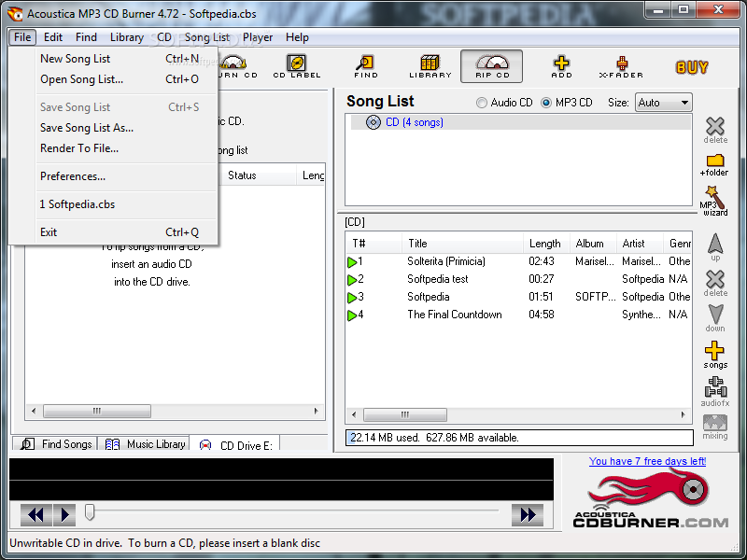Select the MP3 CD radio button
The height and width of the screenshot is (560, 747).
tap(546, 103)
